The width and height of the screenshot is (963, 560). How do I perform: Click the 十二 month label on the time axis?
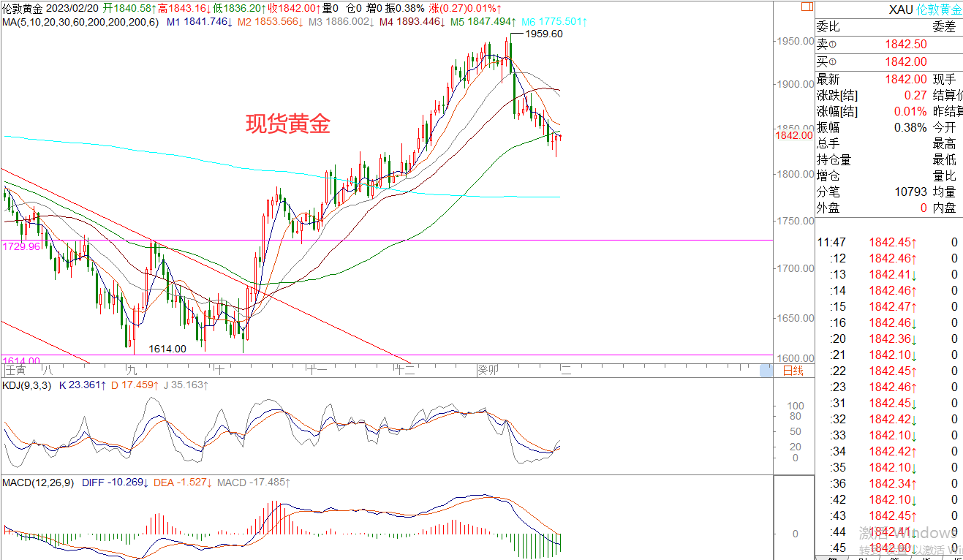[x=404, y=370]
